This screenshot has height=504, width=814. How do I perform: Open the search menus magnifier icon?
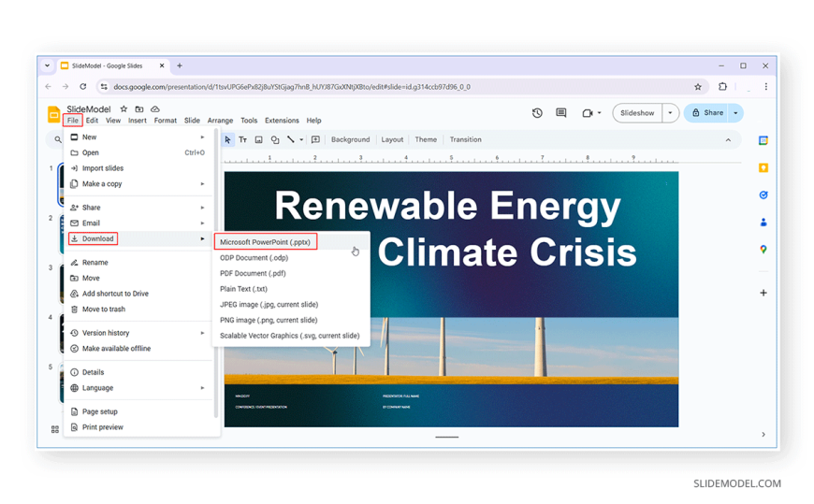click(58, 139)
